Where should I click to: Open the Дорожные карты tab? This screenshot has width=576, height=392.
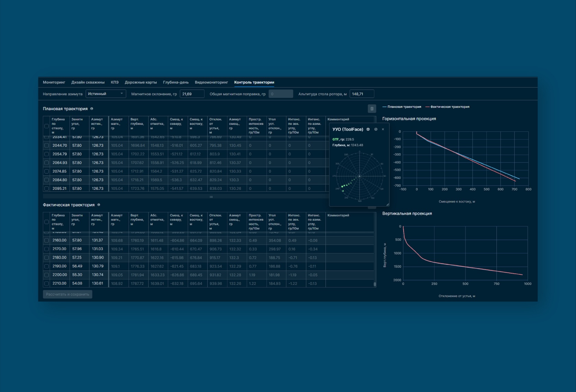click(141, 82)
